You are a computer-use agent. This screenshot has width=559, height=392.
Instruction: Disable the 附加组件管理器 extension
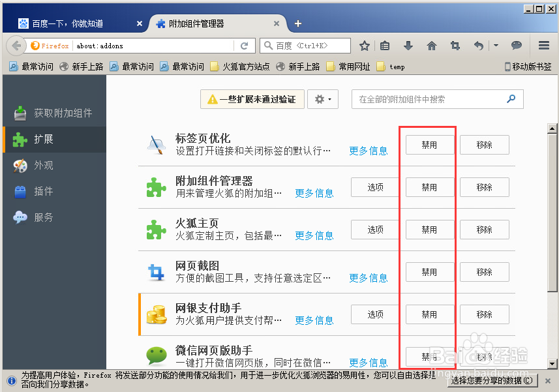click(x=429, y=187)
